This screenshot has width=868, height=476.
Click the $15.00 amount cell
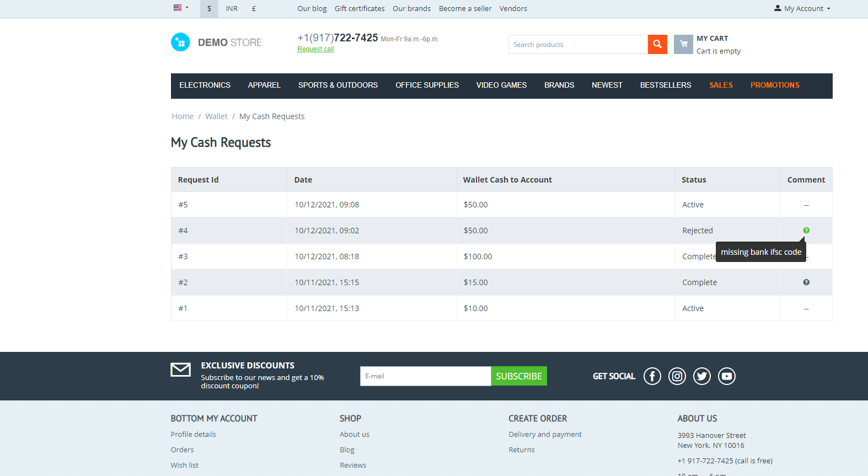[x=565, y=282]
